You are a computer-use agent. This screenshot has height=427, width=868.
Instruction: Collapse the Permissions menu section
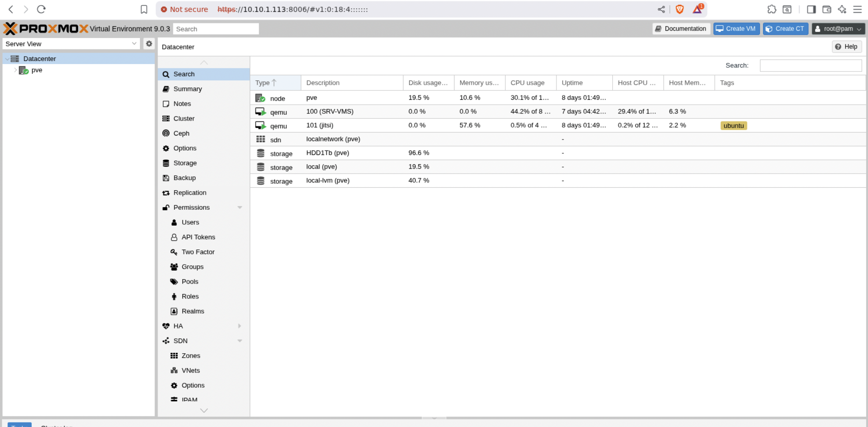[240, 208]
